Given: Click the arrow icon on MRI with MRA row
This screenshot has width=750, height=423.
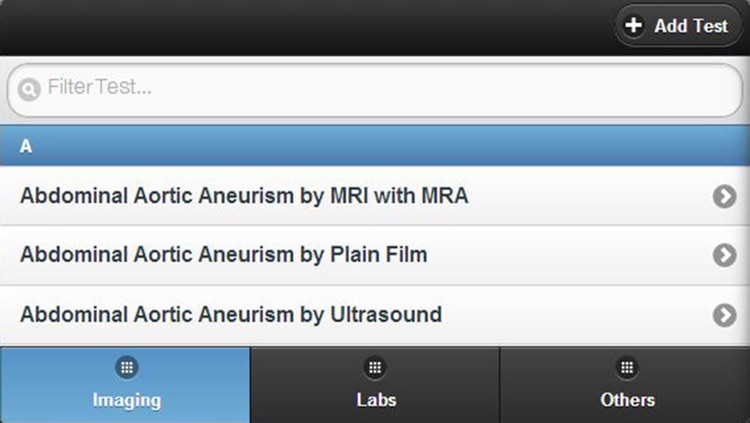Looking at the screenshot, I should (x=725, y=196).
